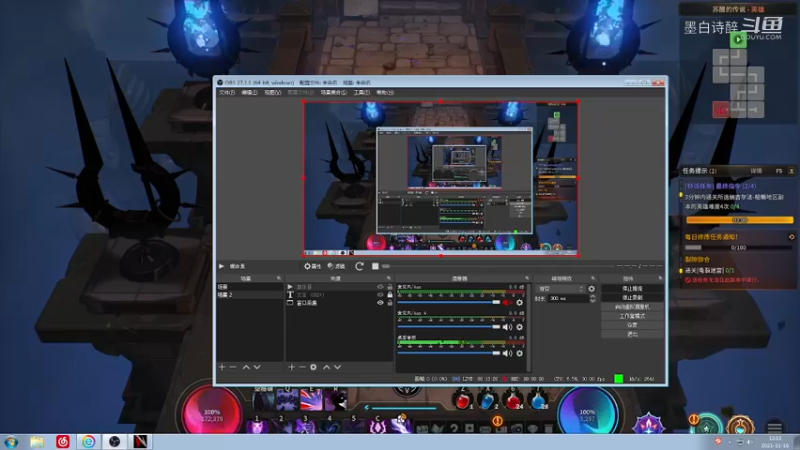Adjust third mixer channel volume slider

[448, 353]
